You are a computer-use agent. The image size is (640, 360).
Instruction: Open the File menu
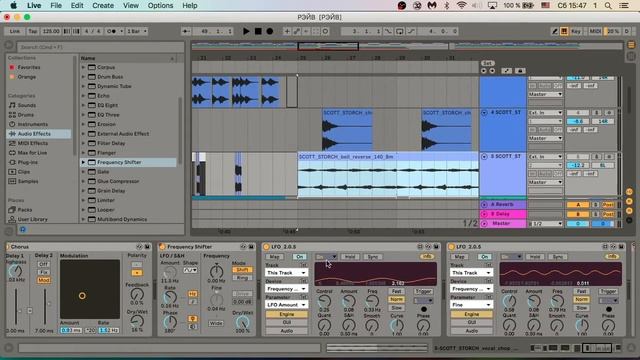[x=56, y=5]
